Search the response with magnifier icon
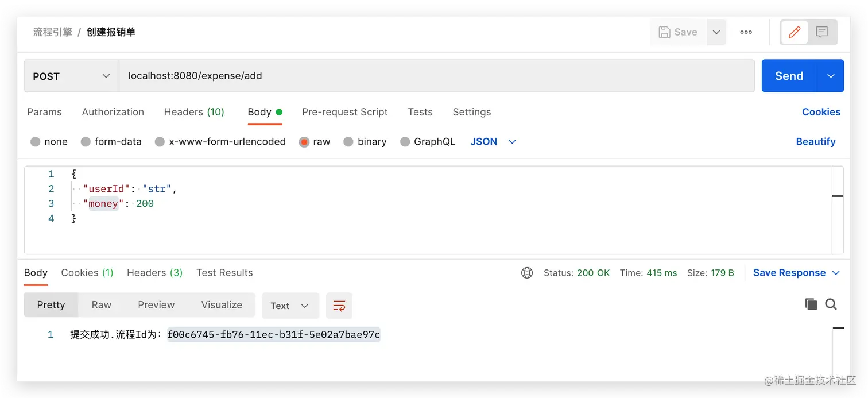This screenshot has width=868, height=398. pyautogui.click(x=831, y=304)
